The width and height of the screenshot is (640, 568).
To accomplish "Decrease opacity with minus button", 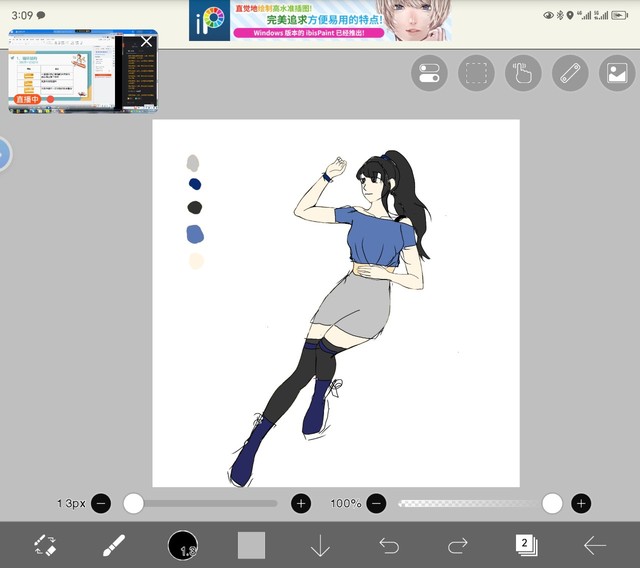I will point(377,503).
